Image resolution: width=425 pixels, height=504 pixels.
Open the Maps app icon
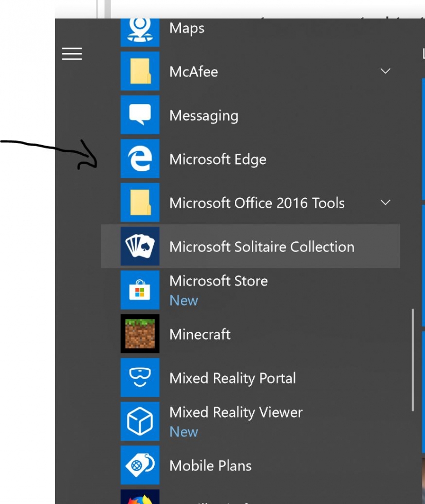[x=140, y=32]
